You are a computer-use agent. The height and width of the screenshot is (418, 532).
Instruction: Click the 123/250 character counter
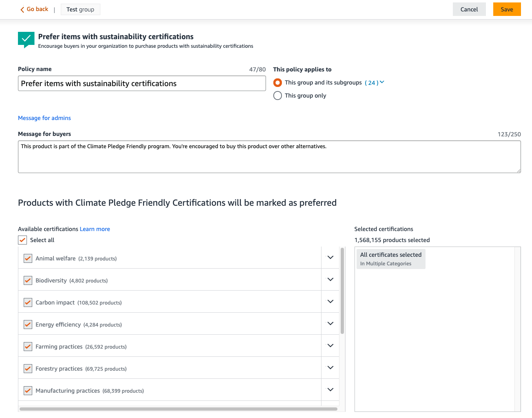[x=509, y=134]
